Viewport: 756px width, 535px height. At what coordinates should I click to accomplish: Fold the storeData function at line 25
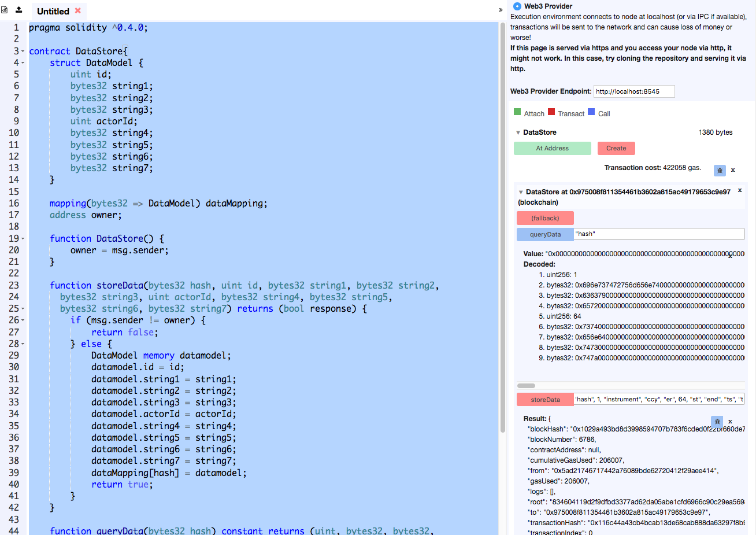point(23,309)
